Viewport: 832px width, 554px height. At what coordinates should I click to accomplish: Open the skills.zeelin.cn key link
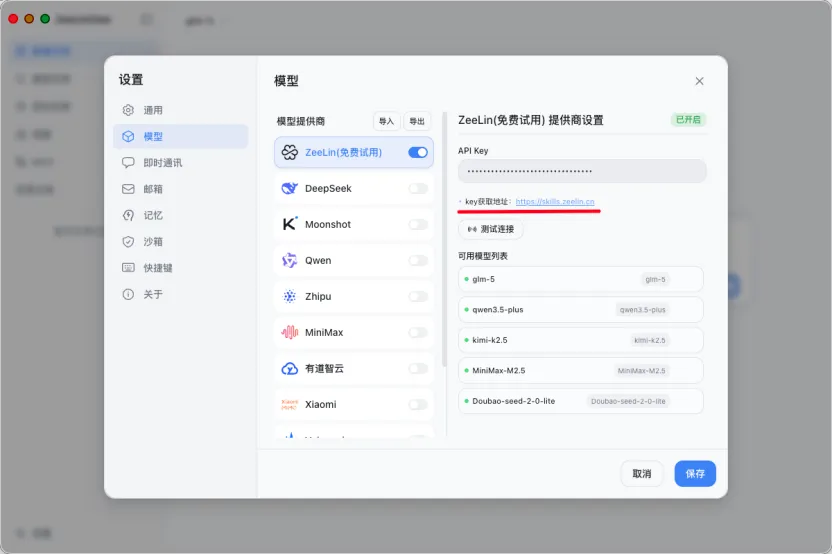(x=555, y=202)
